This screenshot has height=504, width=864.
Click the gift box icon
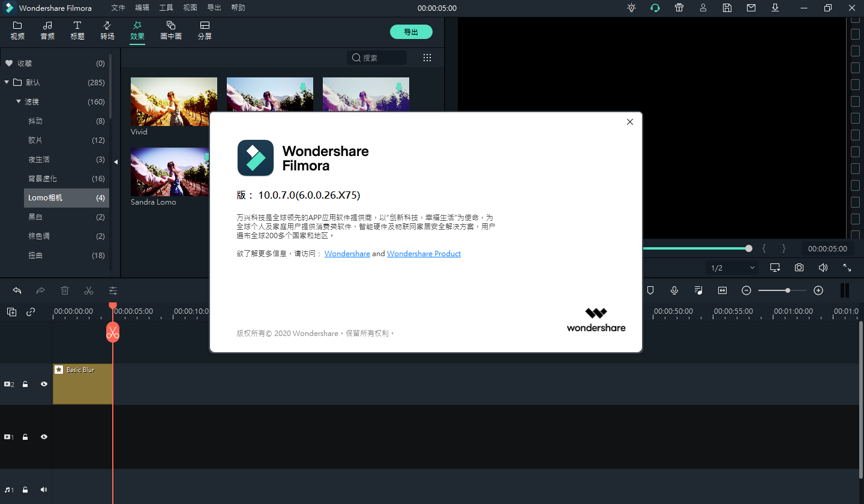[679, 8]
